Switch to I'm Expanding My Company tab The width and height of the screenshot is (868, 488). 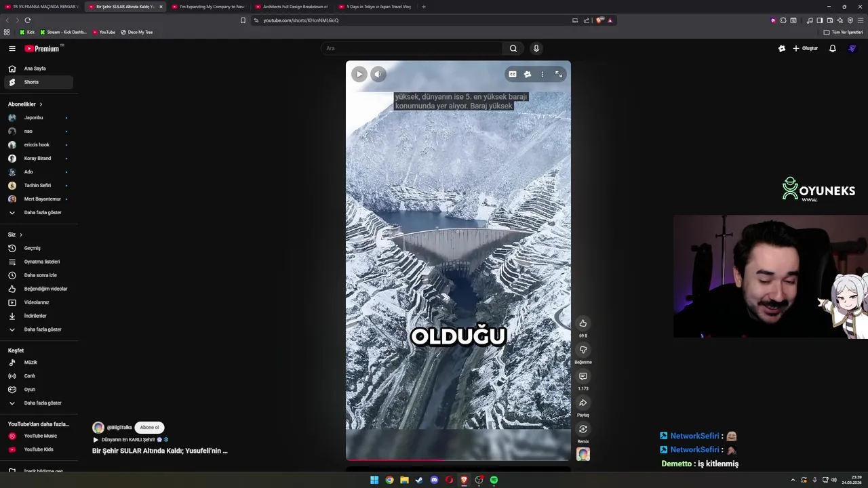(209, 7)
